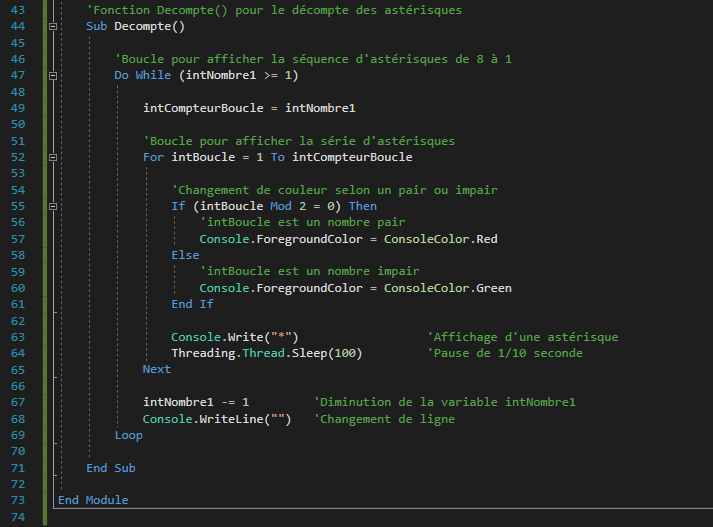Click comment 'Changement de couleur selon un pair
713x527 pixels.
coord(334,190)
